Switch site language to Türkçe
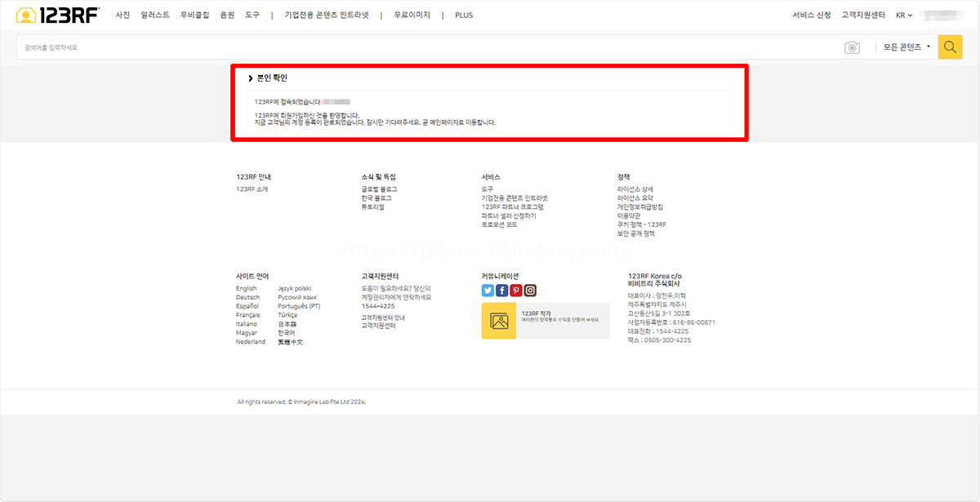Viewport: 980px width, 502px height. [288, 315]
